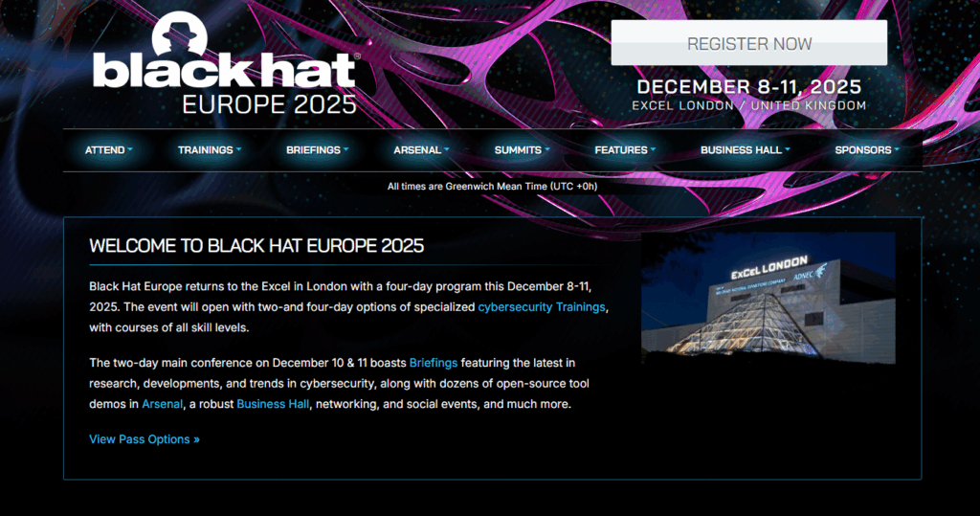Follow the cybersecurity Trainings link in the paragraph
The image size is (980, 516).
tap(542, 307)
